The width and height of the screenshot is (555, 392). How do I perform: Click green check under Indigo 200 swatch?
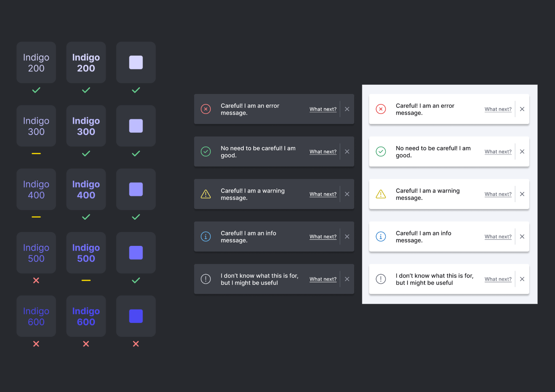tap(136, 90)
